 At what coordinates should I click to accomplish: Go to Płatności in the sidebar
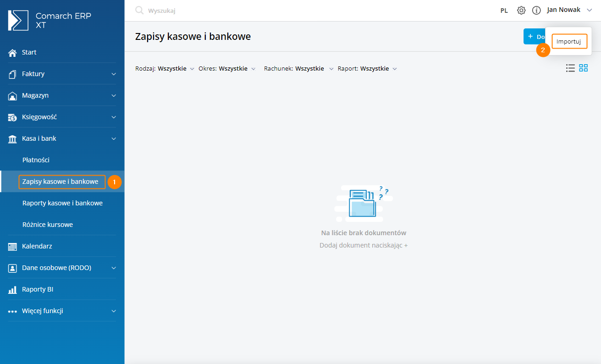(36, 160)
